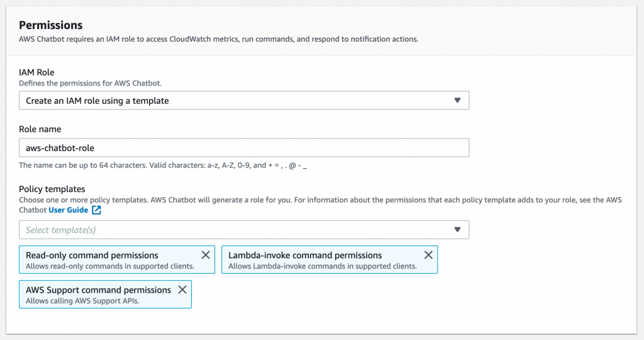This screenshot has height=340, width=644.
Task: Click the external link icon beside User Guide
Action: (x=96, y=210)
